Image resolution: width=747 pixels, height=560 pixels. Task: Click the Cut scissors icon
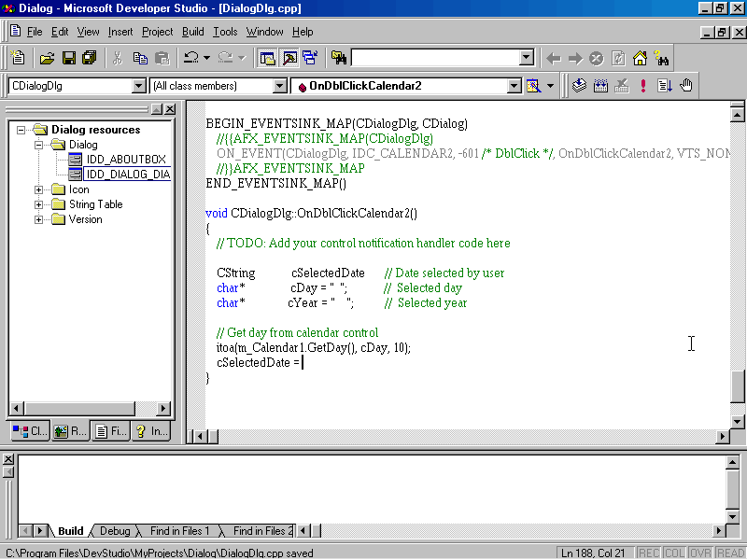tap(118, 58)
